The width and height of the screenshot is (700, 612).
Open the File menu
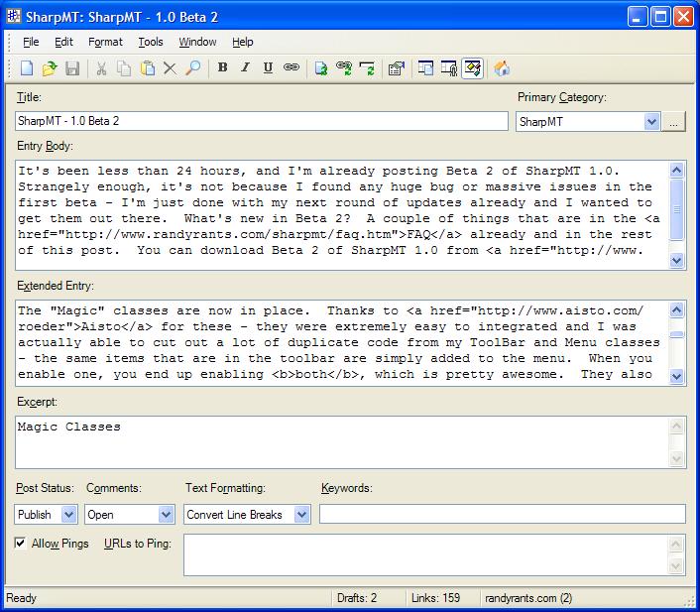click(x=31, y=42)
